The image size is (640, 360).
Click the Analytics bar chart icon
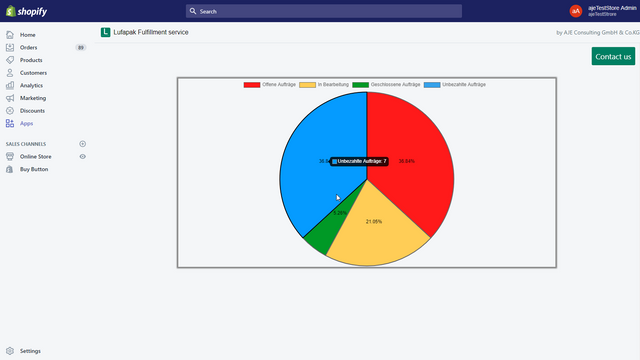click(x=10, y=85)
